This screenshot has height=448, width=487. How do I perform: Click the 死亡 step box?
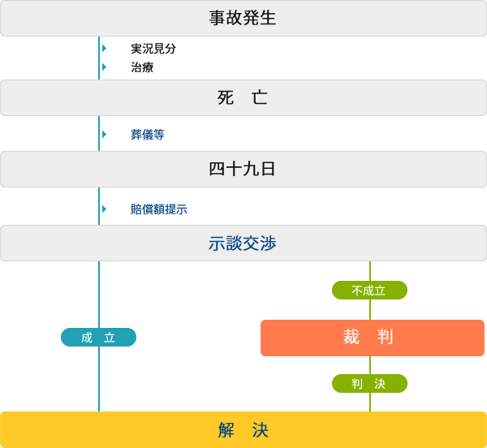click(243, 98)
